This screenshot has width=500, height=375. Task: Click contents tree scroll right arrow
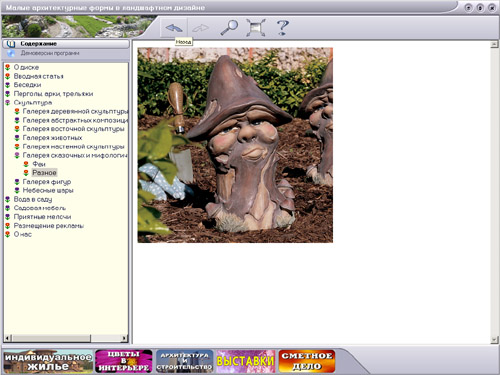[124, 338]
